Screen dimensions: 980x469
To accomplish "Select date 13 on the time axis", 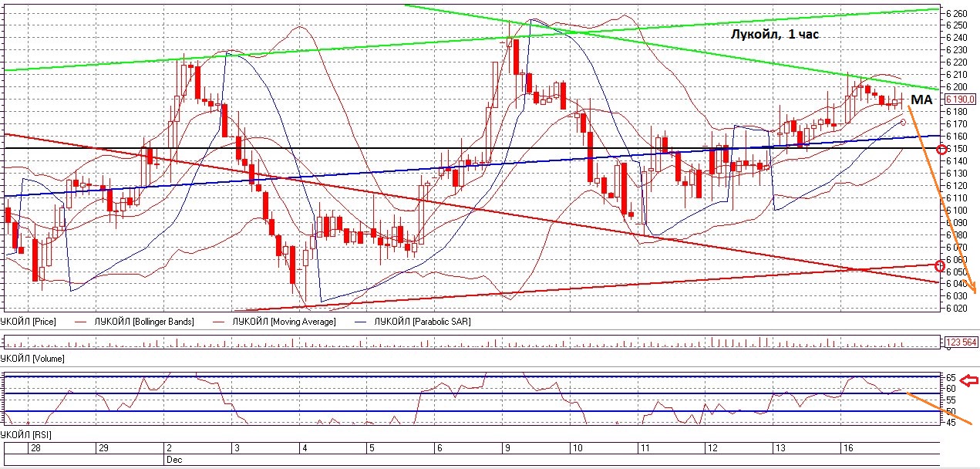I will 780,448.
